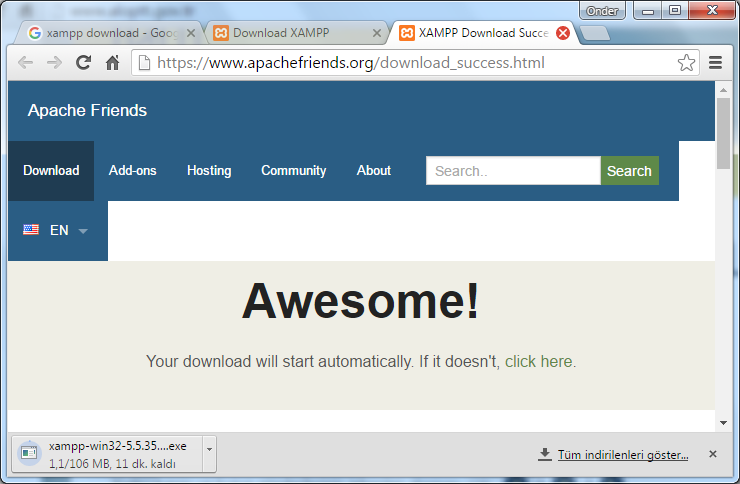This screenshot has height=484, width=740.
Task: Reload the page with the refresh icon
Action: [84, 62]
